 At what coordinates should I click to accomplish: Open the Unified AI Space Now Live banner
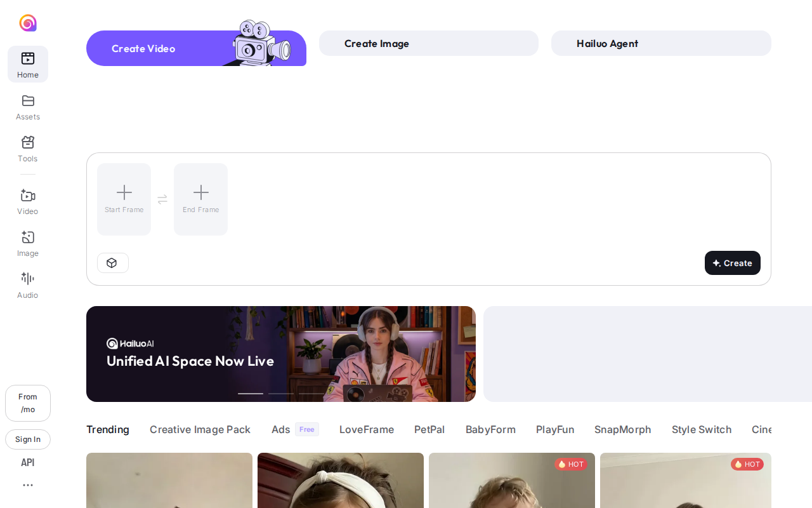(281, 354)
